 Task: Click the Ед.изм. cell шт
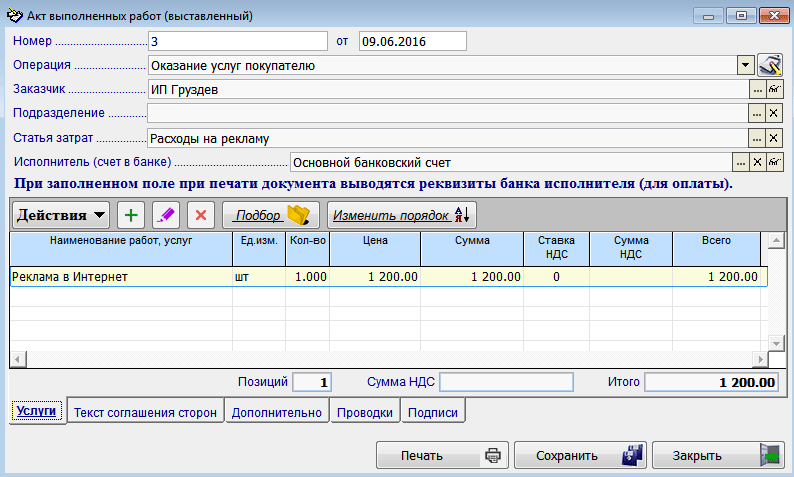(x=259, y=277)
